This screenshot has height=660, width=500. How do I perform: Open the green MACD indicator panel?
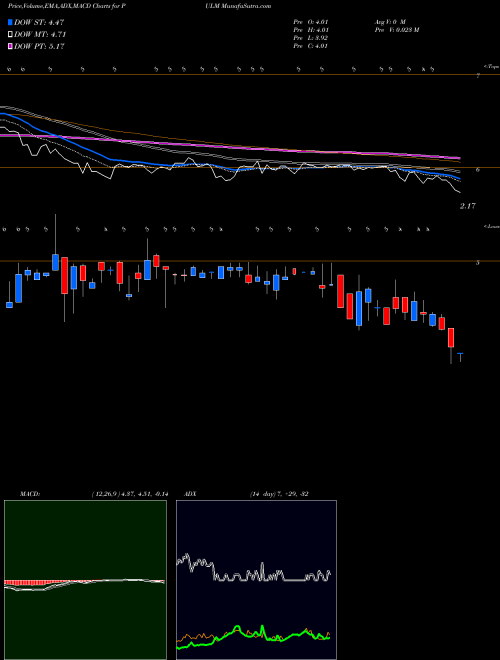[85, 580]
